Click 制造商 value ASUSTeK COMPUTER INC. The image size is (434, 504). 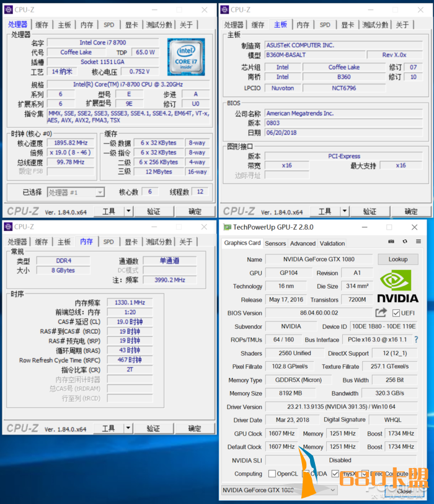click(343, 45)
